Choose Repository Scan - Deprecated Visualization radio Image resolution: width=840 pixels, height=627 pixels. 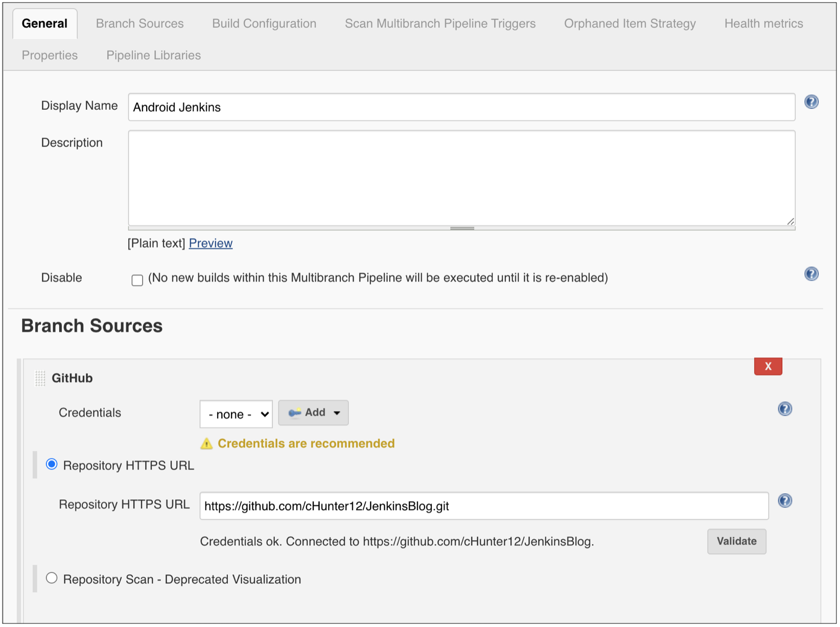click(x=52, y=578)
